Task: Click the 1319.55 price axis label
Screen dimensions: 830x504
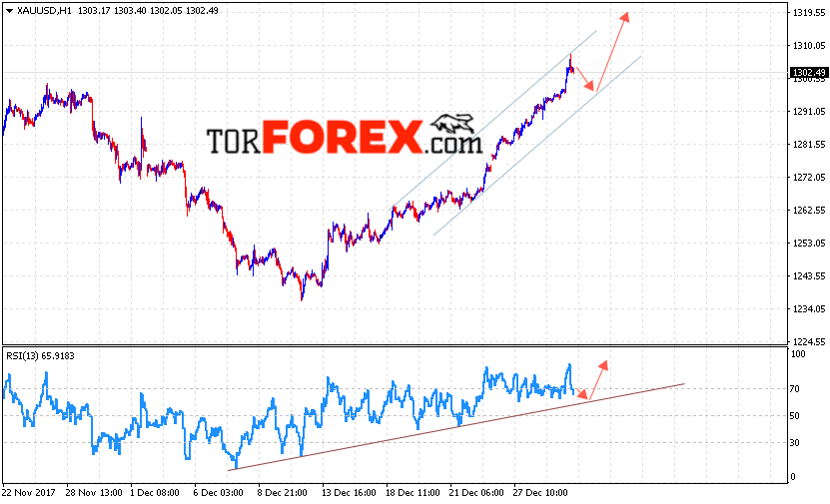Action: [x=809, y=13]
